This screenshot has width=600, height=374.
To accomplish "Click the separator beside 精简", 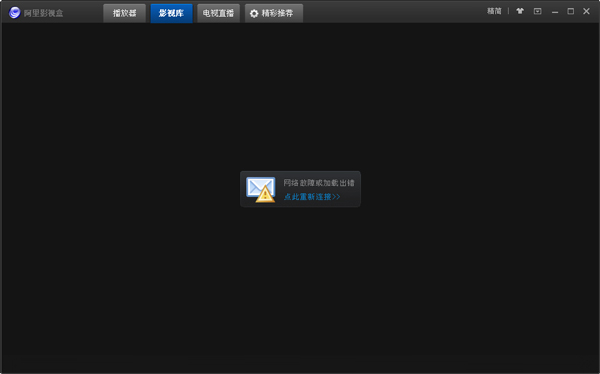I will (x=509, y=11).
